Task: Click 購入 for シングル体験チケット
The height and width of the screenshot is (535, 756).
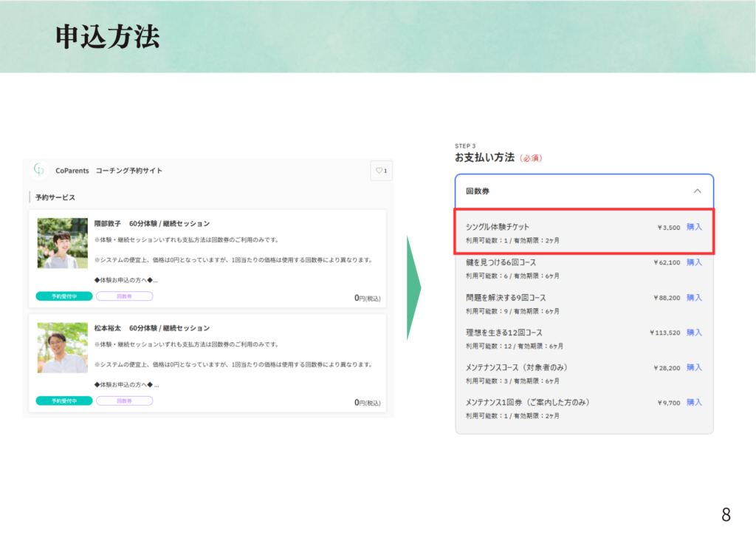Action: tap(694, 227)
